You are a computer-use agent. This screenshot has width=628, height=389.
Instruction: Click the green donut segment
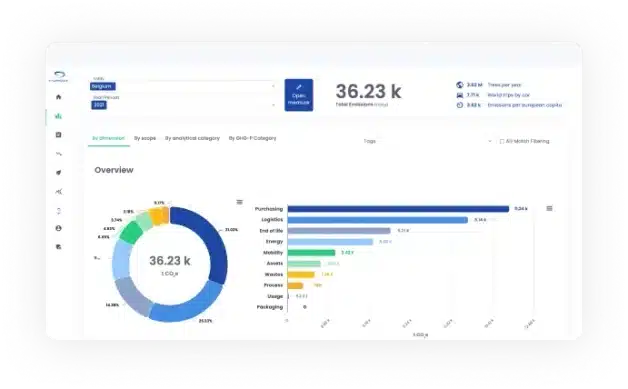point(131,232)
